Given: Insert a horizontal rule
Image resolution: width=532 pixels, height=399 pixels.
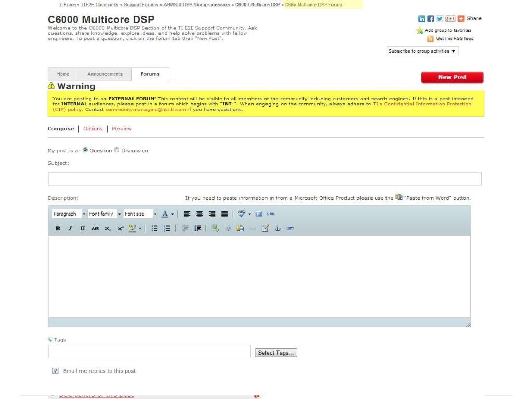Looking at the screenshot, I should pyautogui.click(x=290, y=229).
